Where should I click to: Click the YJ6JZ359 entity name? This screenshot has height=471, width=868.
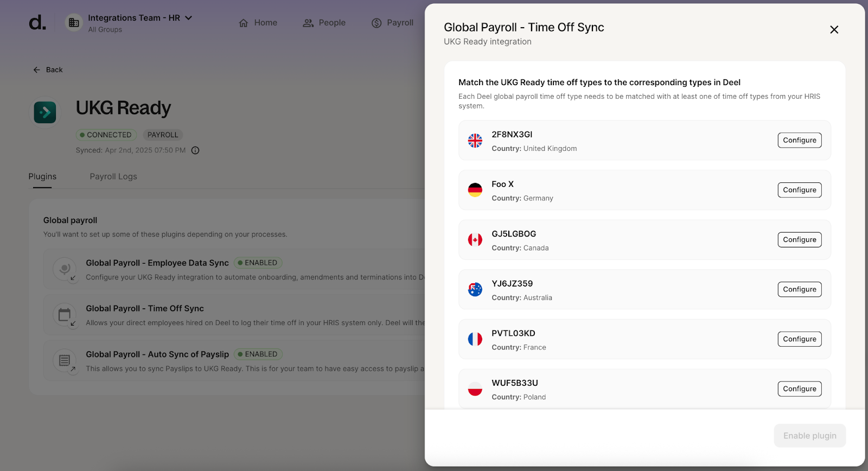[x=512, y=284]
